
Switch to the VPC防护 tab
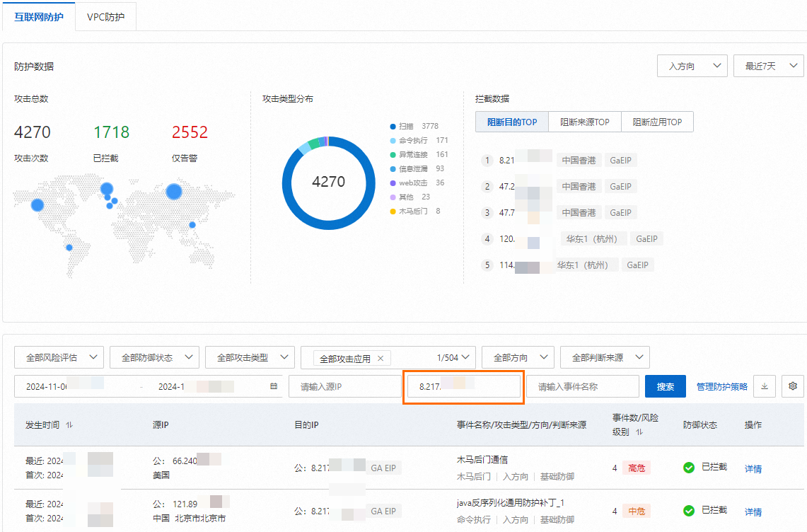[105, 16]
